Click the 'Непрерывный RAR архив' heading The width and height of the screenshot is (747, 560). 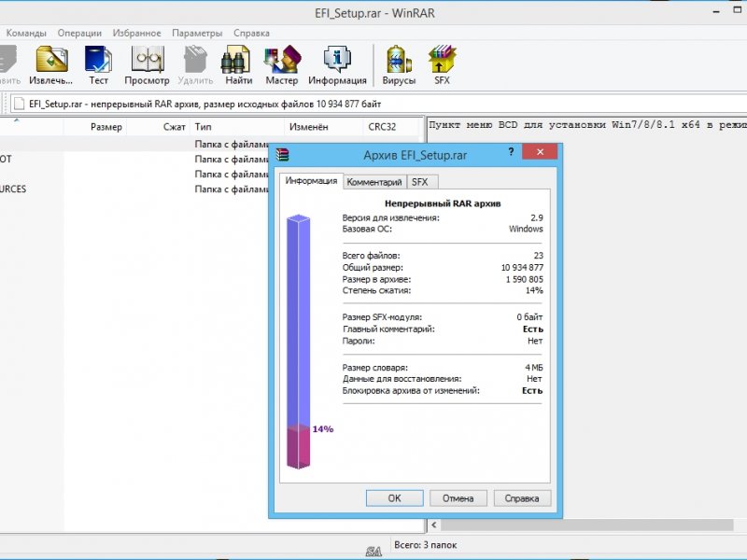pos(443,203)
